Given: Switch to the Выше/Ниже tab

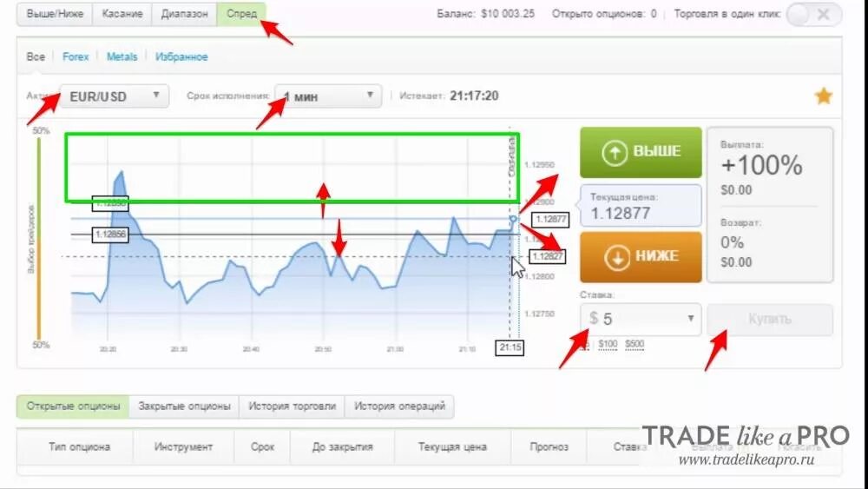Looking at the screenshot, I should pos(55,14).
